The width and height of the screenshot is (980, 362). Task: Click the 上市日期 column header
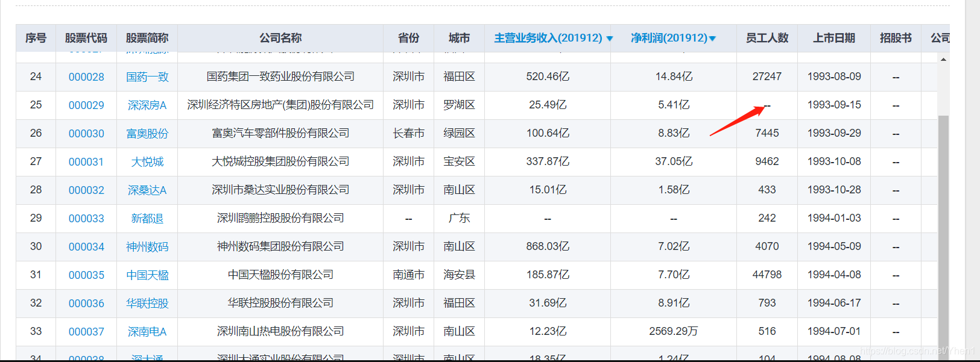point(834,38)
